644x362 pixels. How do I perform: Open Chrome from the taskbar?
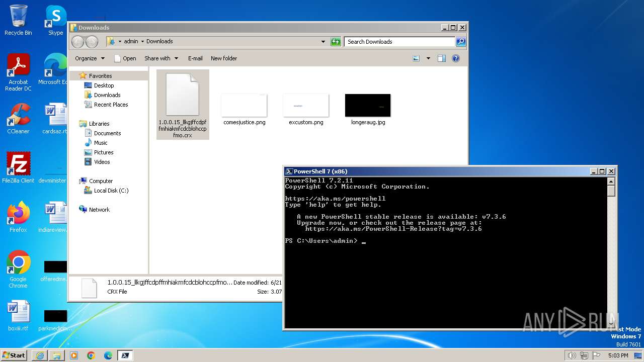[91, 355]
